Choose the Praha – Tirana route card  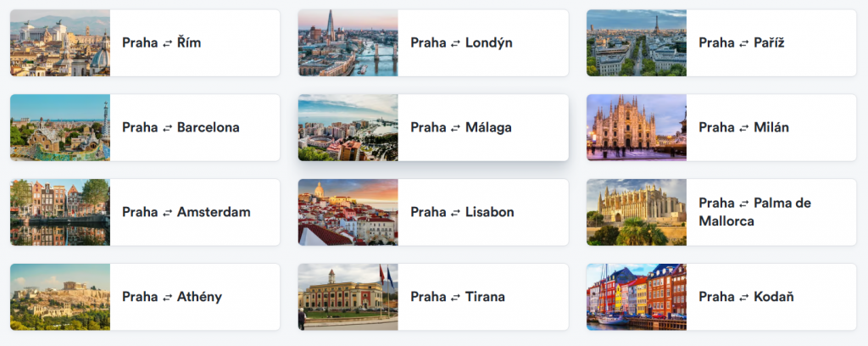point(433,297)
